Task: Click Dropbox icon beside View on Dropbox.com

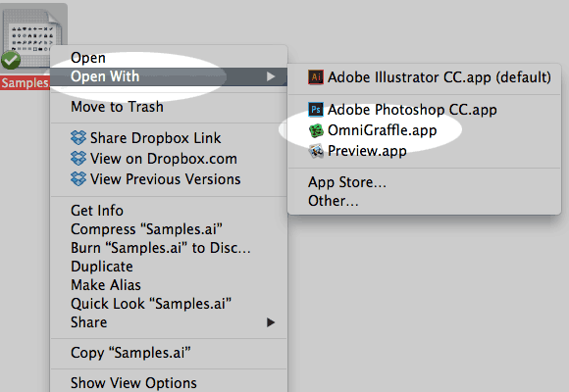Action: (78, 159)
